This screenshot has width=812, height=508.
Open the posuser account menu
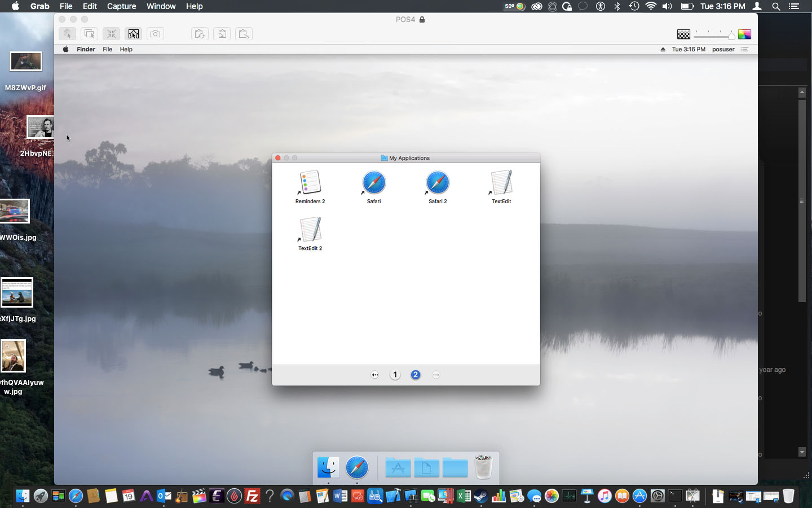723,50
